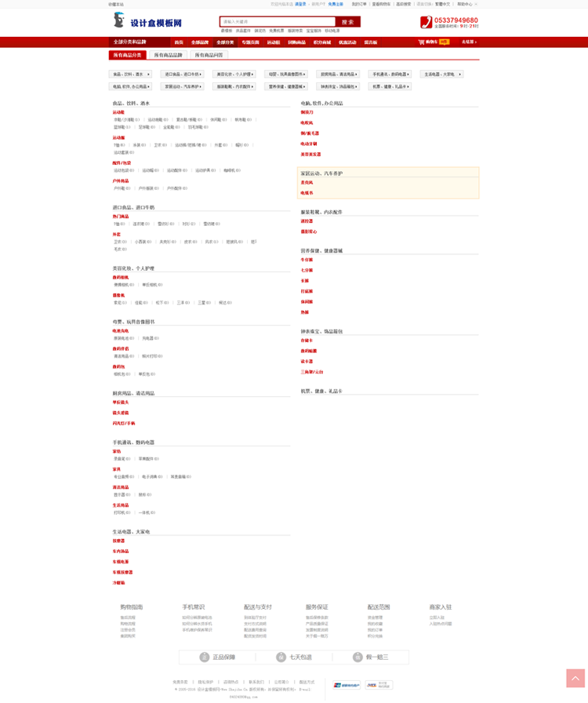Click the 家居运动、汽车养护 highlighted category heading
The width and height of the screenshot is (588, 703).
(x=321, y=173)
